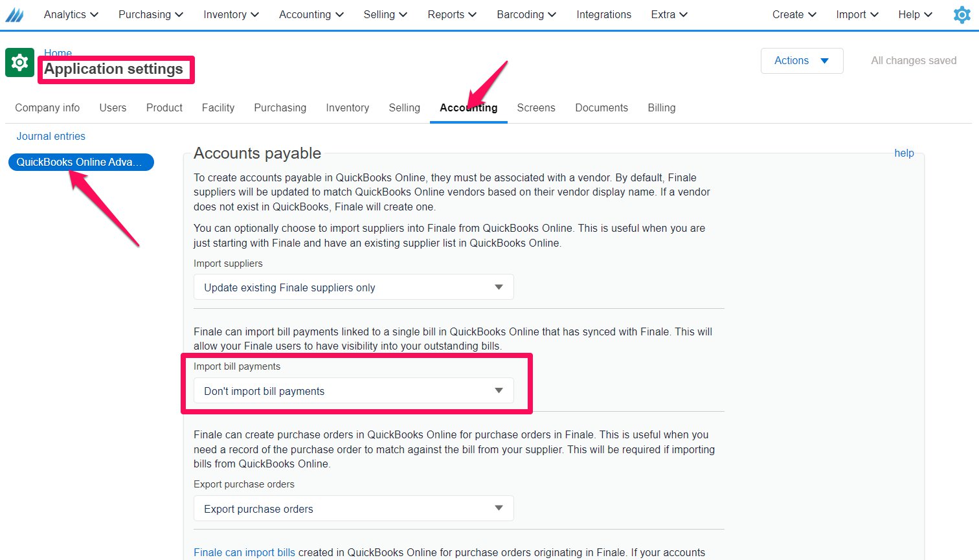Viewport: 979px width, 560px height.
Task: Click the 'Finale can import bills' link
Action: [x=244, y=552]
